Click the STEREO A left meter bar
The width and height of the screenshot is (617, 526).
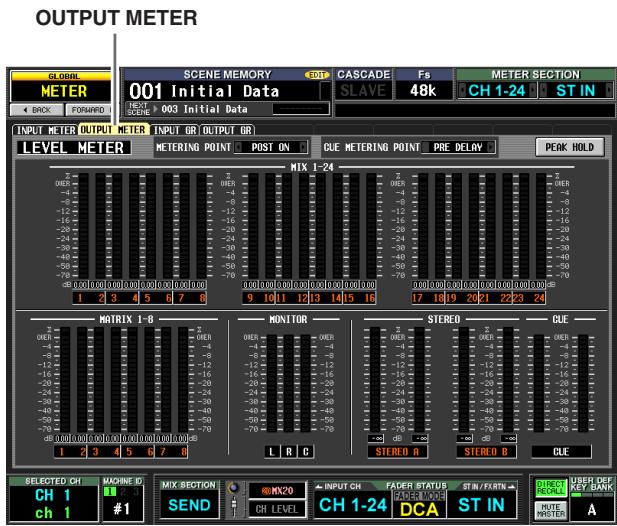click(x=375, y=380)
